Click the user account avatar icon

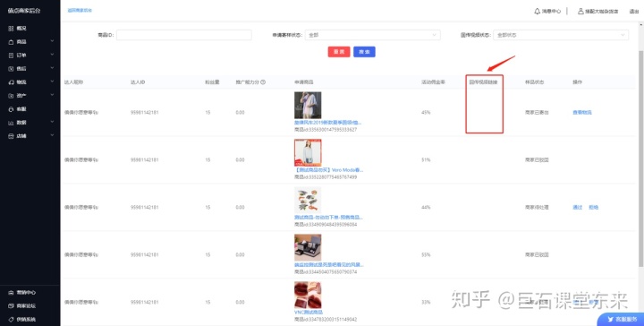(x=580, y=11)
